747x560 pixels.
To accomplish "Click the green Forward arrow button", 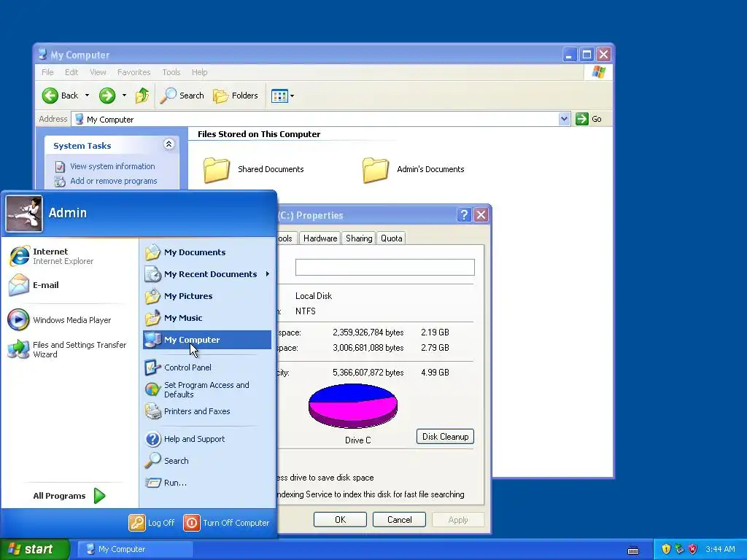I will point(107,96).
